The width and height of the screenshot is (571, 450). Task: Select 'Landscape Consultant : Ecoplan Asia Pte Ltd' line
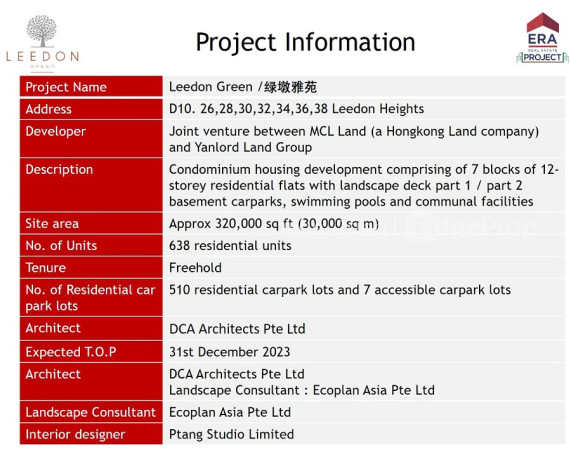(x=302, y=390)
